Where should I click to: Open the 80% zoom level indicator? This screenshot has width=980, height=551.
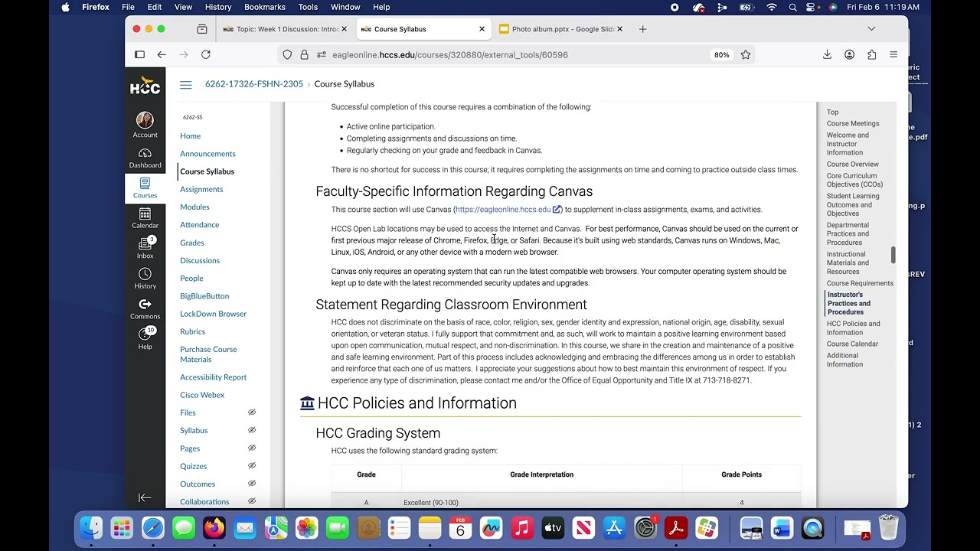(721, 55)
